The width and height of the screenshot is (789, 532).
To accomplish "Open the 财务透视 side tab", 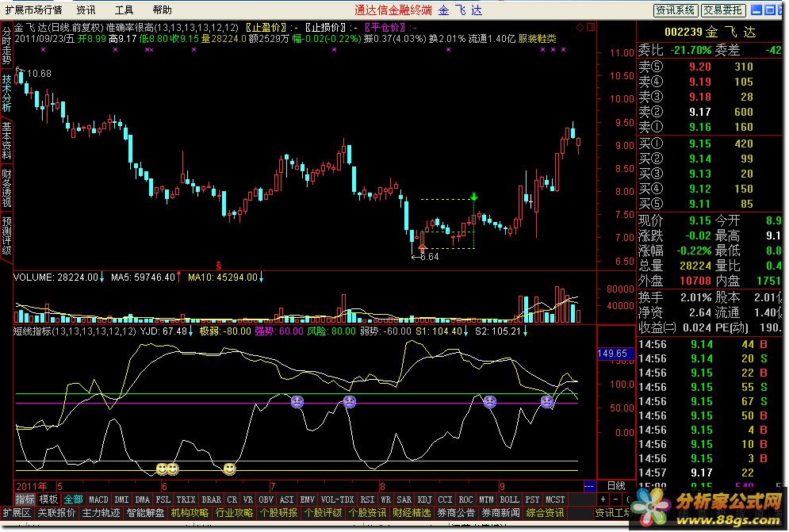I will click(6, 189).
